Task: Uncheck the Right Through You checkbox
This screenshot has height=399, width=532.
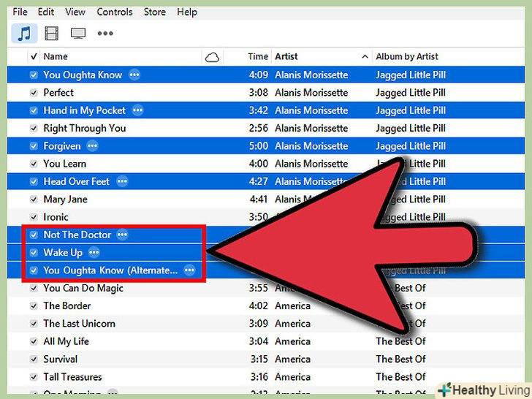Action: coord(34,129)
